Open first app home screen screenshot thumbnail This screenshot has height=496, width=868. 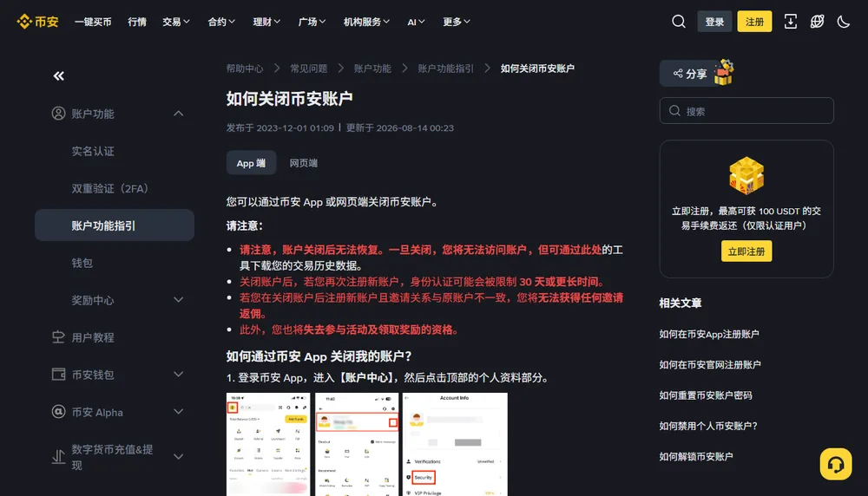point(268,444)
